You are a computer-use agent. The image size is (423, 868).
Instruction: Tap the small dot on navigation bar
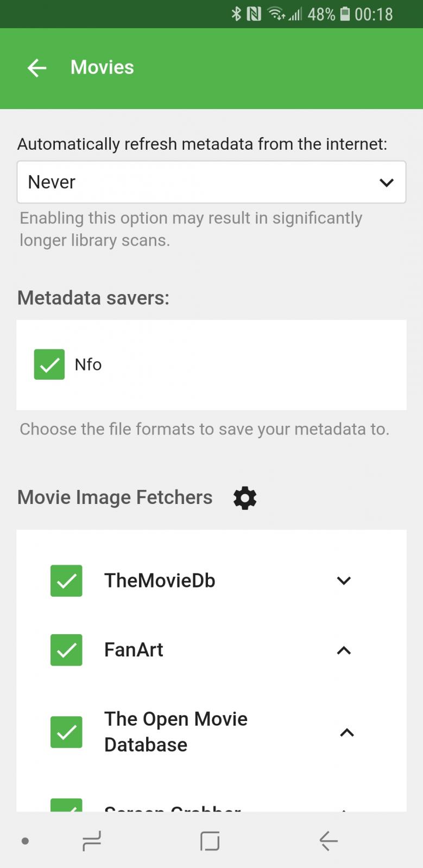coord(25,841)
